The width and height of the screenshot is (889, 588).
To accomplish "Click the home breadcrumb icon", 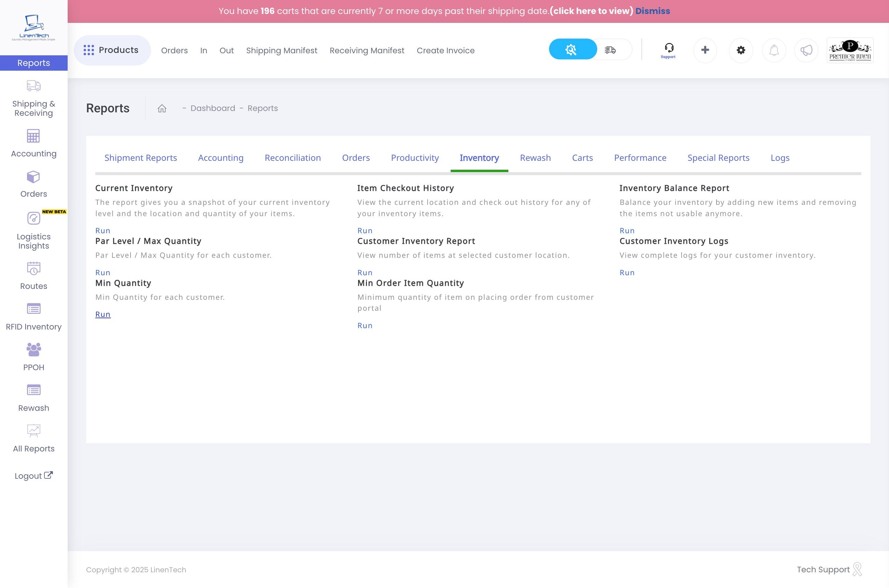I will [x=162, y=108].
